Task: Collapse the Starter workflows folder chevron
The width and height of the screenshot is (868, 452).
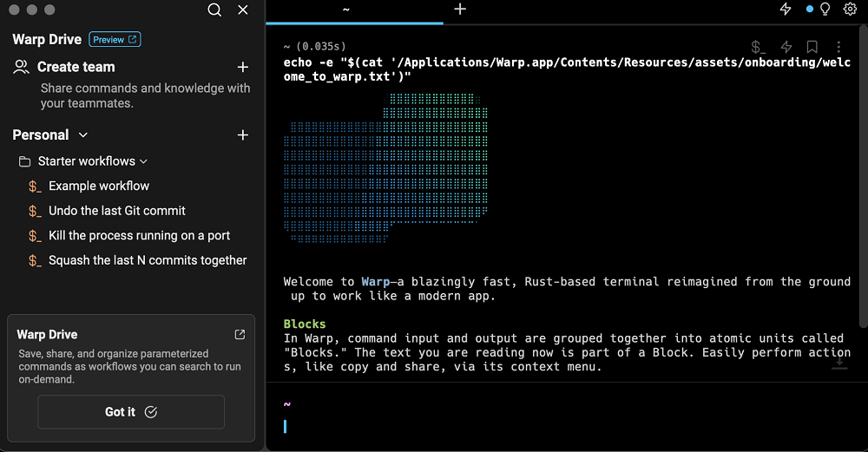Action: (x=143, y=161)
